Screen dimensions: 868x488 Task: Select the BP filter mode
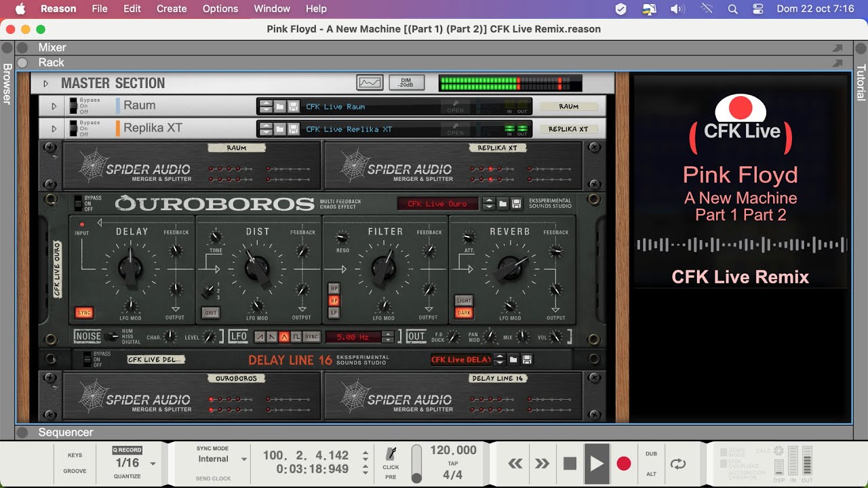(x=333, y=300)
